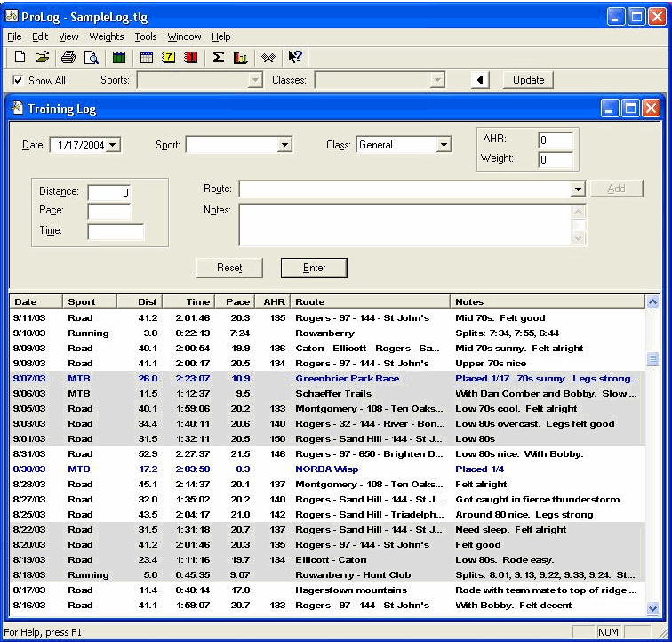Click the yellow 7 weekly notebook icon
This screenshot has width=672, height=642.
(168, 57)
